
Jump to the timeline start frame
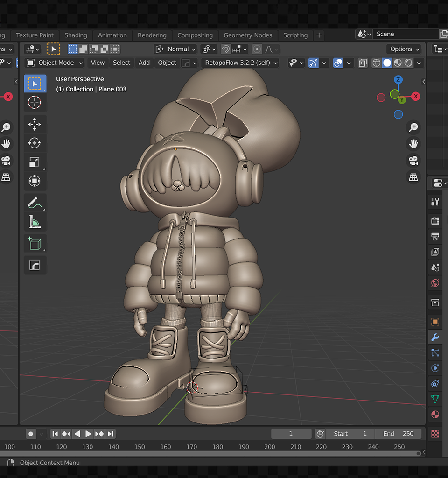55,434
